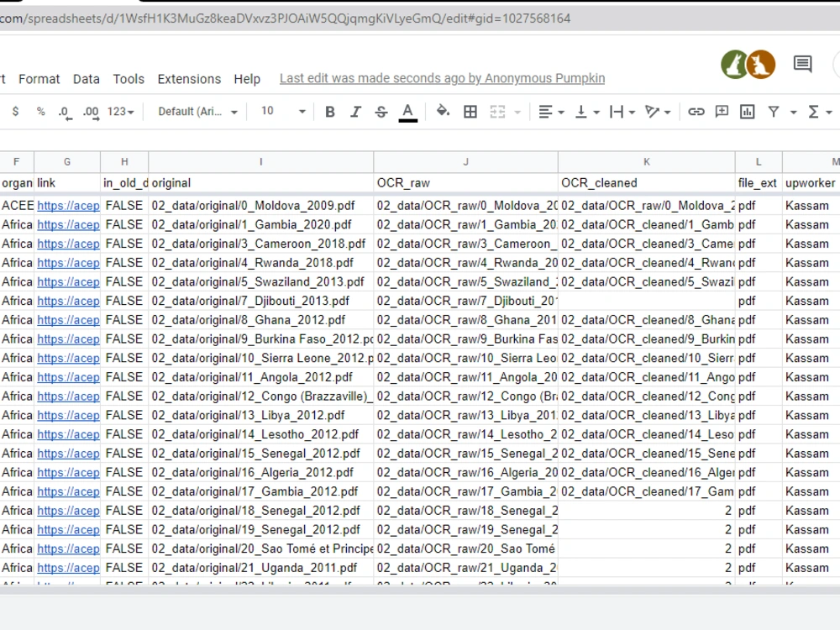Select FALSE cell in Lesotho row
Viewport: 840px width, 630px height.
[x=124, y=434]
